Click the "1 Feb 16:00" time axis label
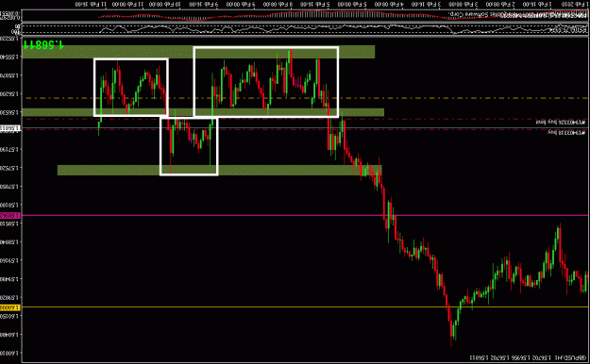Viewport: 590px width, 364px height. (537, 4)
